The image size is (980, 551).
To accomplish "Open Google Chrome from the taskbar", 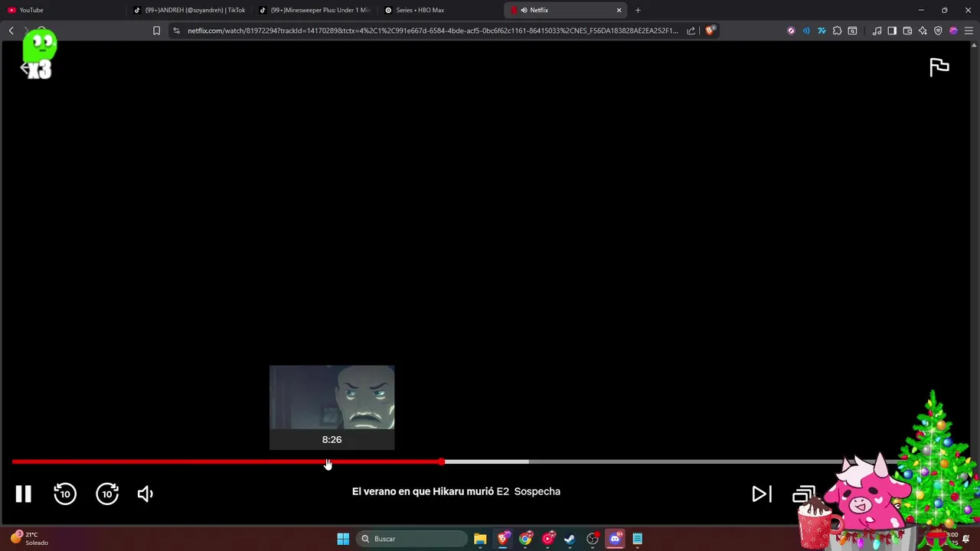I will pyautogui.click(x=525, y=539).
